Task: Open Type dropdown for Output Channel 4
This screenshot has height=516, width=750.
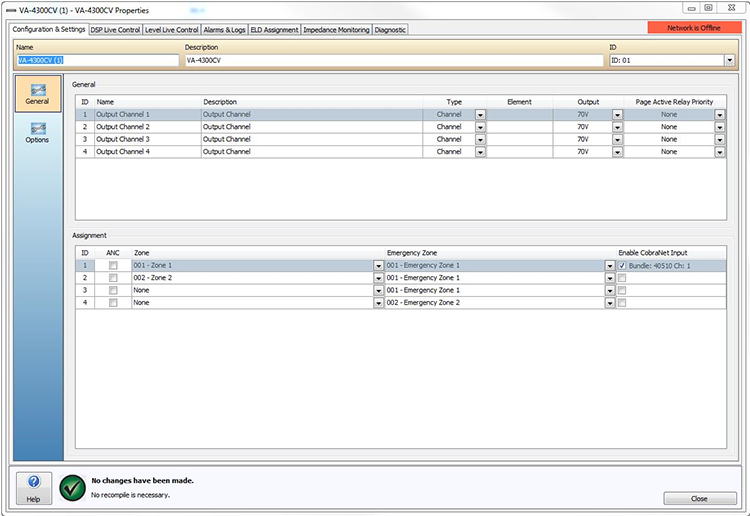Action: pyautogui.click(x=480, y=152)
